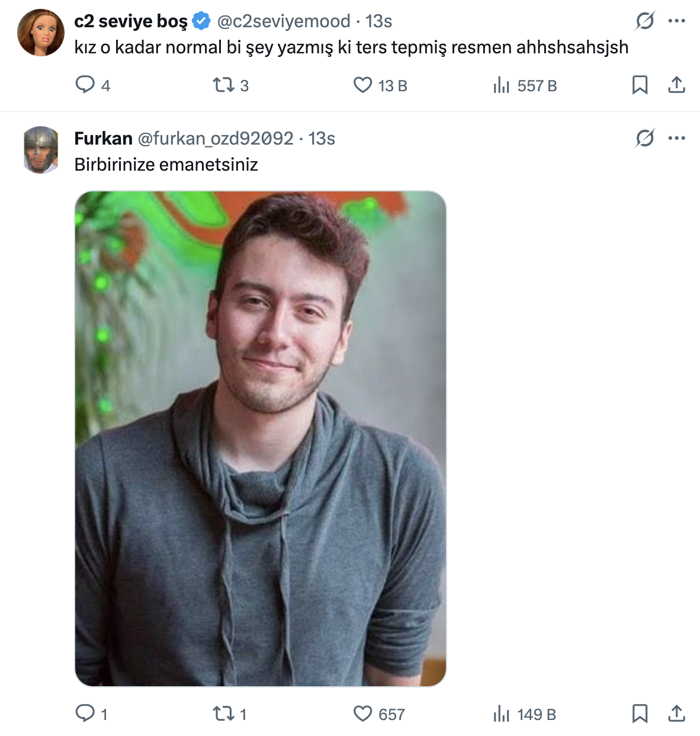Image resolution: width=700 pixels, height=736 pixels.
Task: Open the attached photo in Furkan's reply
Action: point(261,439)
